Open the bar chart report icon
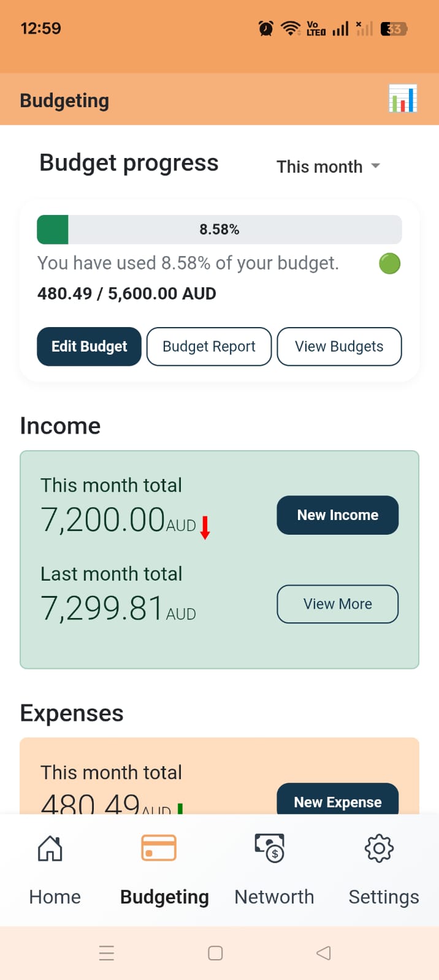Screen dimensions: 439x980 click(403, 99)
